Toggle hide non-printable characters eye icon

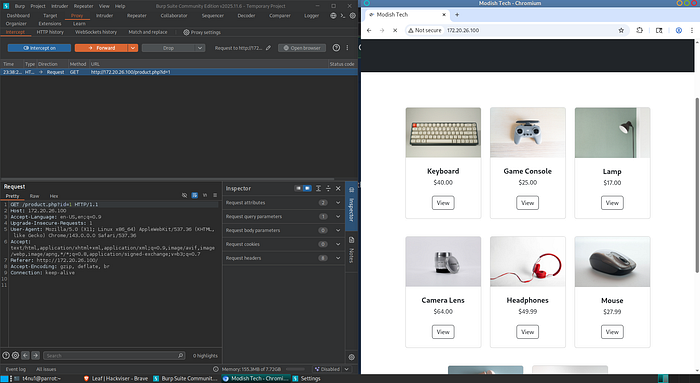pyautogui.click(x=184, y=196)
